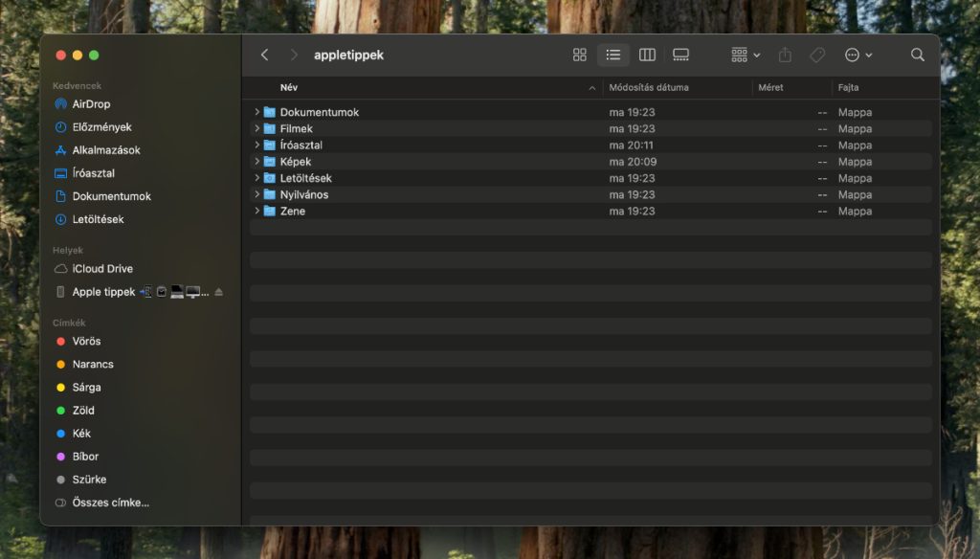The width and height of the screenshot is (980, 559).
Task: Eject the Apple tippek volume
Action: 219,292
